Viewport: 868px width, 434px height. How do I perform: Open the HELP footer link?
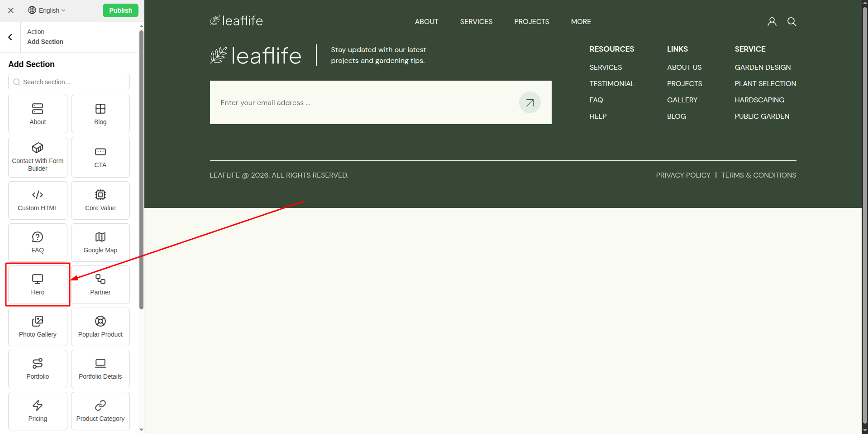click(598, 116)
